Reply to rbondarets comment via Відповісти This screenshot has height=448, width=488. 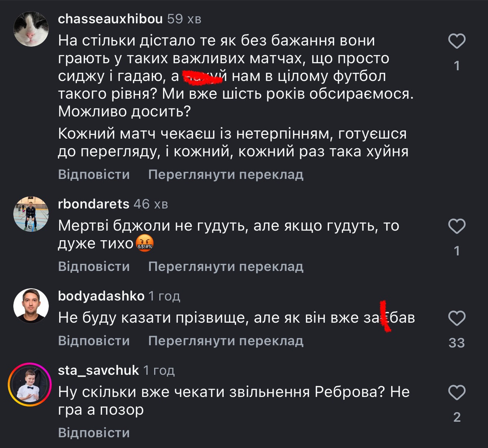pyautogui.click(x=94, y=266)
